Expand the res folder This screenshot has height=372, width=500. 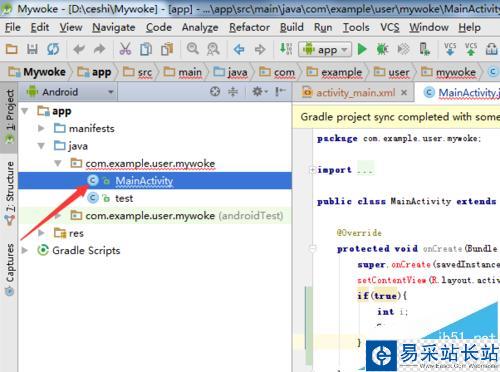tap(41, 233)
